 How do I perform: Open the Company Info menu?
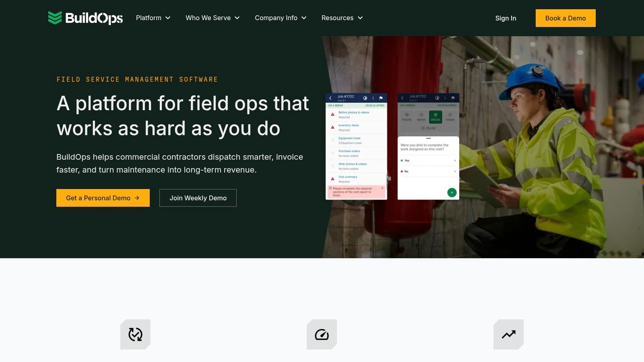pos(280,18)
